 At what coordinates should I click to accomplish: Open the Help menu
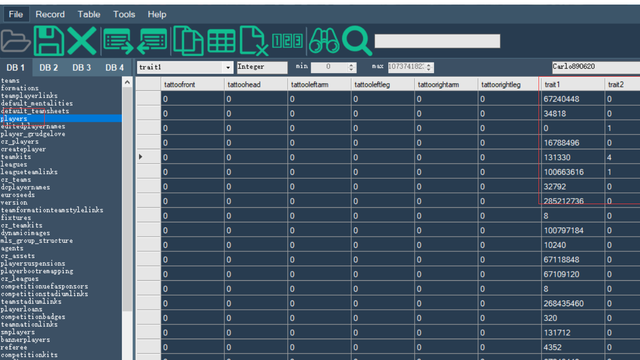[157, 14]
